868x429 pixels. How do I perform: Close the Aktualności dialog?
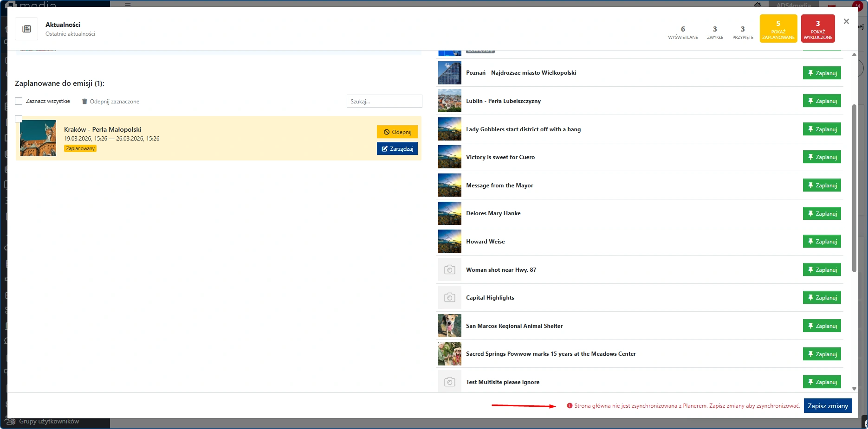click(x=846, y=22)
